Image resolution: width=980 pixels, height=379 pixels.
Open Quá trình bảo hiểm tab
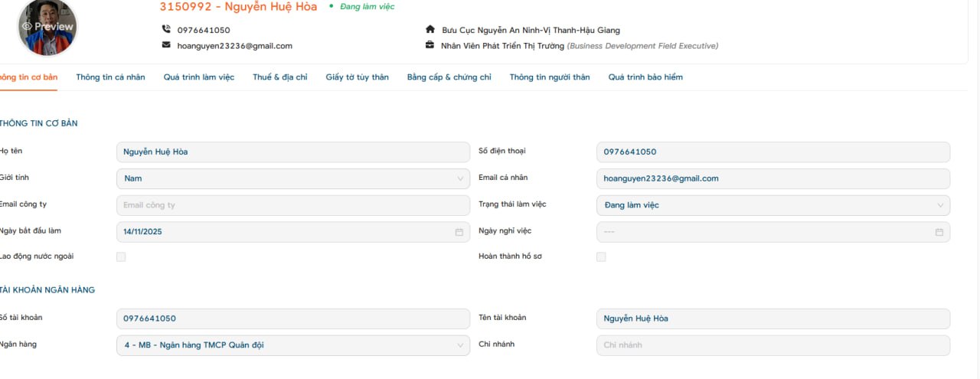645,77
